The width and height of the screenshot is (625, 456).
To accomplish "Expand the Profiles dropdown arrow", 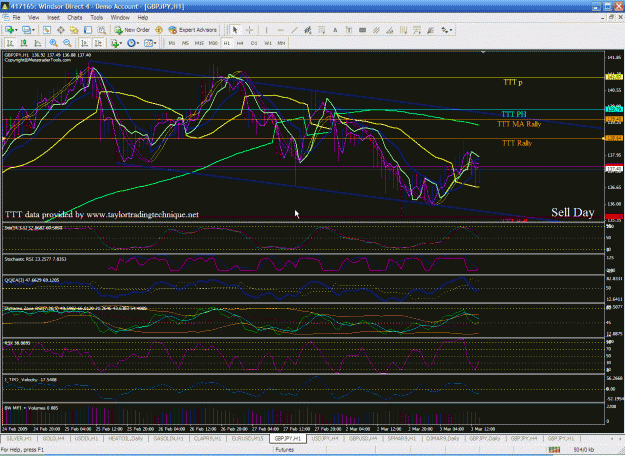I will (33, 30).
